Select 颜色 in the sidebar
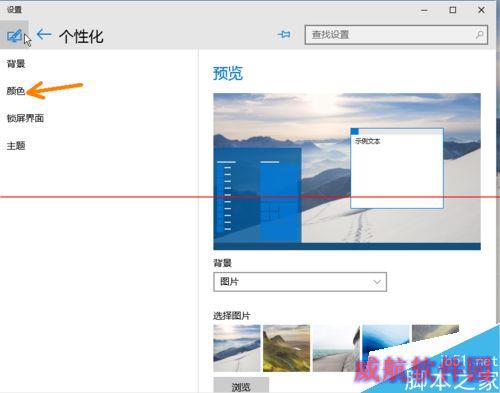500x393 pixels. point(16,91)
